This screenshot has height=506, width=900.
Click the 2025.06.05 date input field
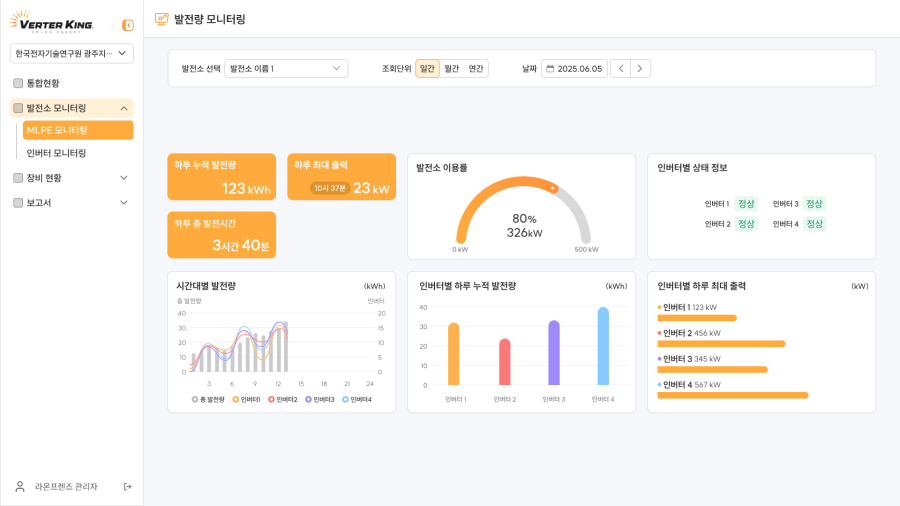pyautogui.click(x=579, y=69)
